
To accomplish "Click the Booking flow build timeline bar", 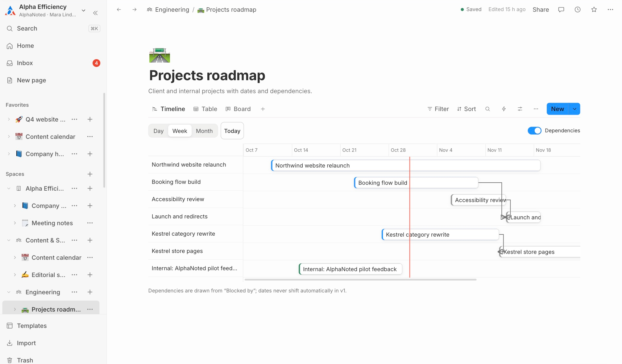I will click(x=416, y=183).
